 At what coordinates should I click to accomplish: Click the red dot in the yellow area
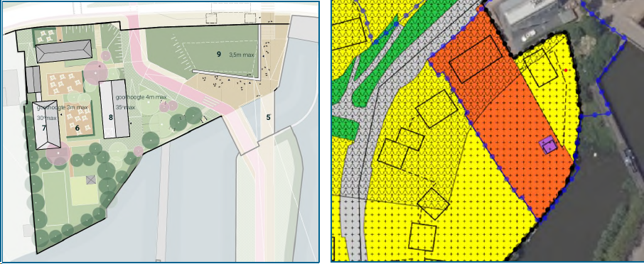(x=566, y=70)
